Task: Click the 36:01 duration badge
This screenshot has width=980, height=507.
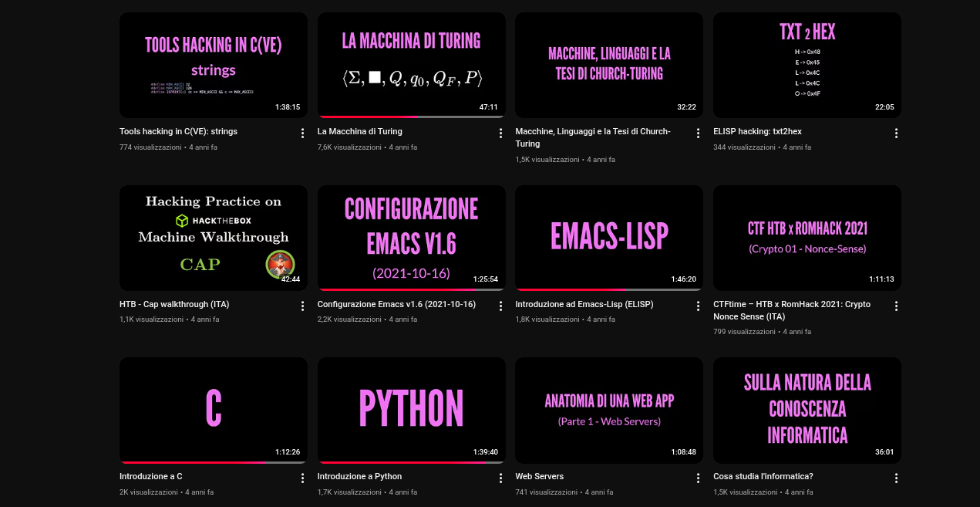Action: 884,452
